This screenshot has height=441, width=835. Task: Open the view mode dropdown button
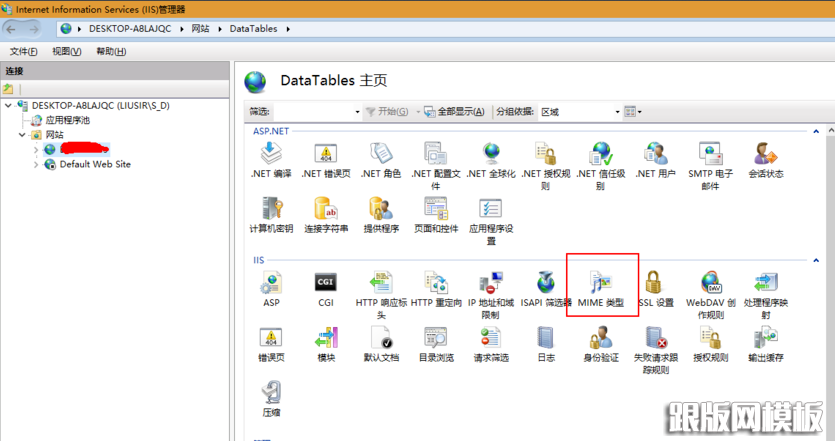click(x=633, y=112)
